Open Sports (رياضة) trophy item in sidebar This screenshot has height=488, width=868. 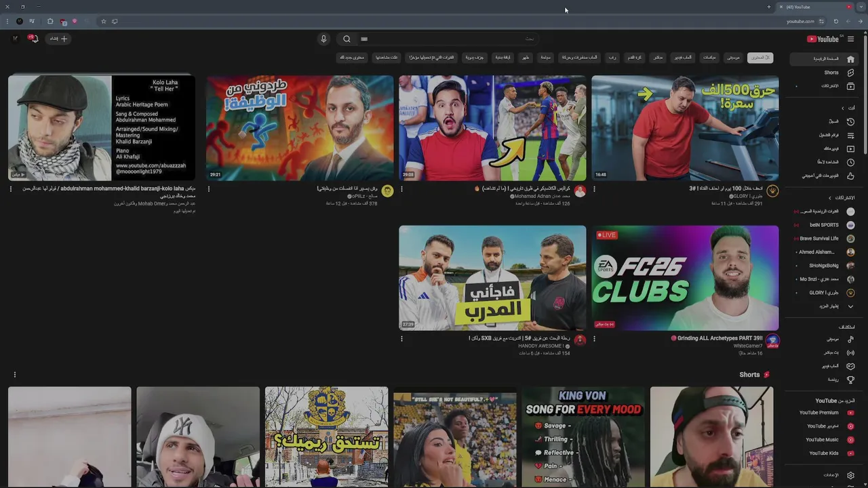pos(825,380)
